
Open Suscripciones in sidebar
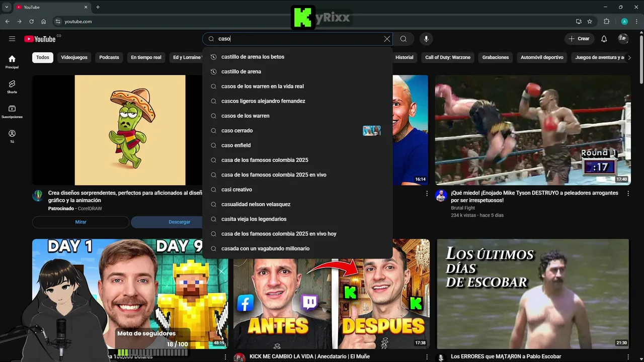coord(12,112)
